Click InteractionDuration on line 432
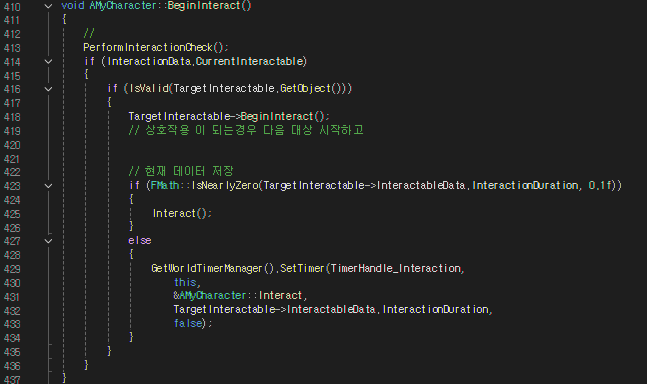The width and height of the screenshot is (647, 384). (436, 309)
